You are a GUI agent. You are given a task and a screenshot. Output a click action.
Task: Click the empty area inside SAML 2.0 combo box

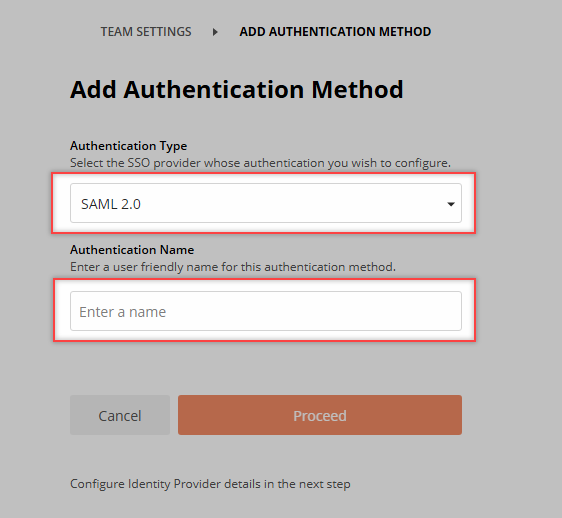(287, 203)
